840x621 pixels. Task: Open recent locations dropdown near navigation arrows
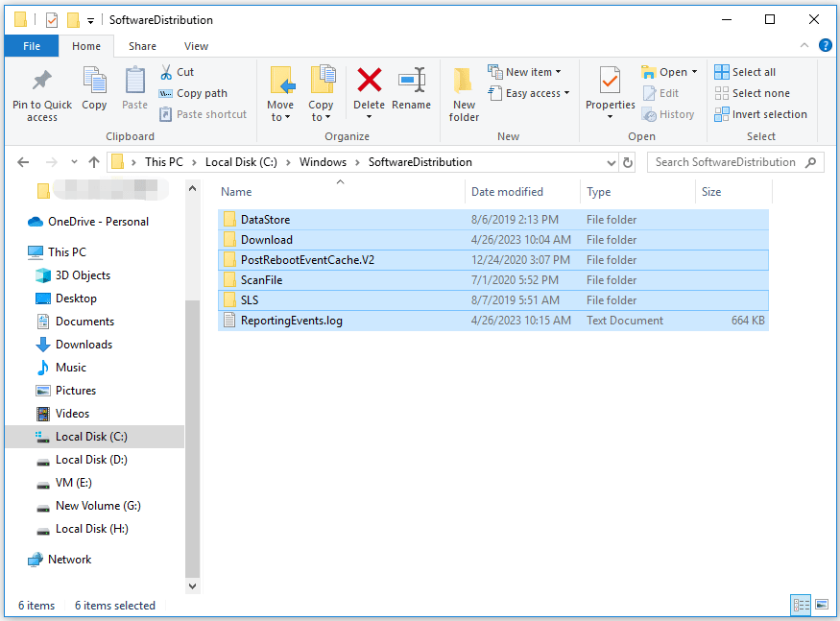coord(74,162)
